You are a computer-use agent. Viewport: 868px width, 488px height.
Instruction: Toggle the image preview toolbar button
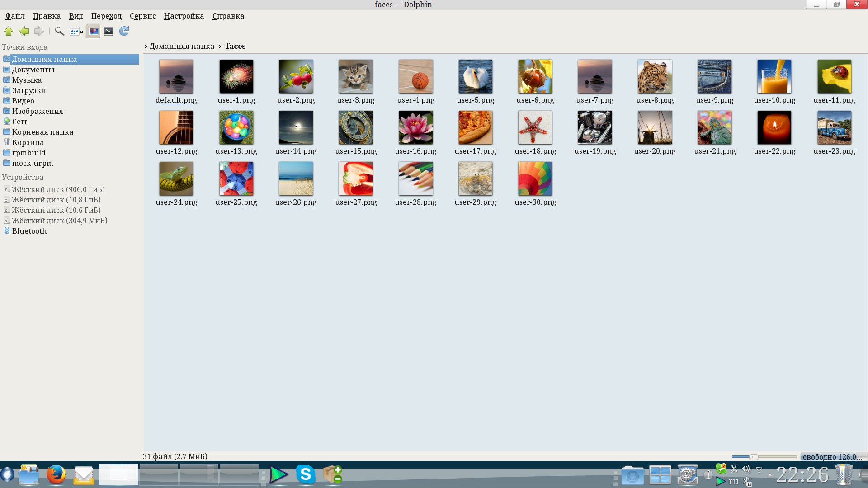[93, 31]
